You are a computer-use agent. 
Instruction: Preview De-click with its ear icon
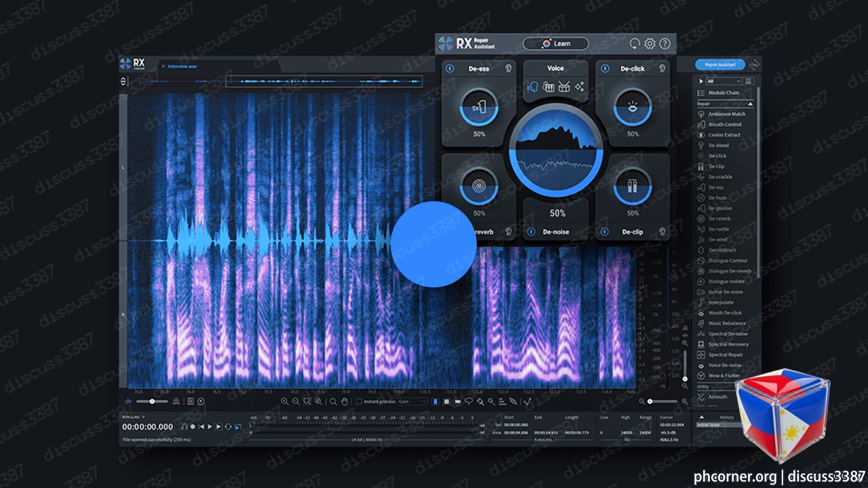[662, 68]
